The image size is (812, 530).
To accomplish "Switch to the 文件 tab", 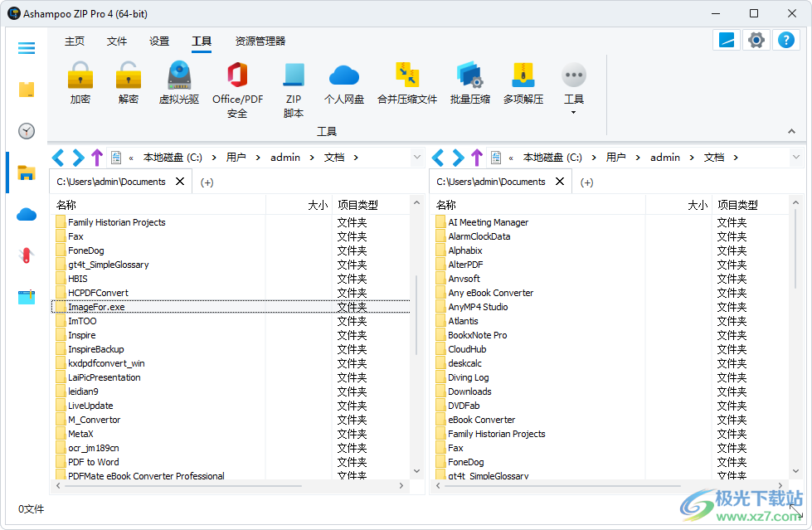I will click(x=117, y=41).
